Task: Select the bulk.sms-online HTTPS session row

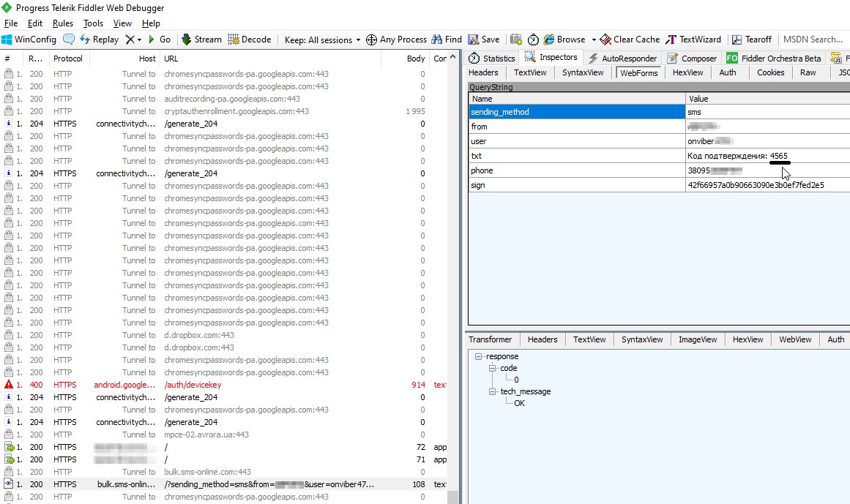Action: pos(225,484)
